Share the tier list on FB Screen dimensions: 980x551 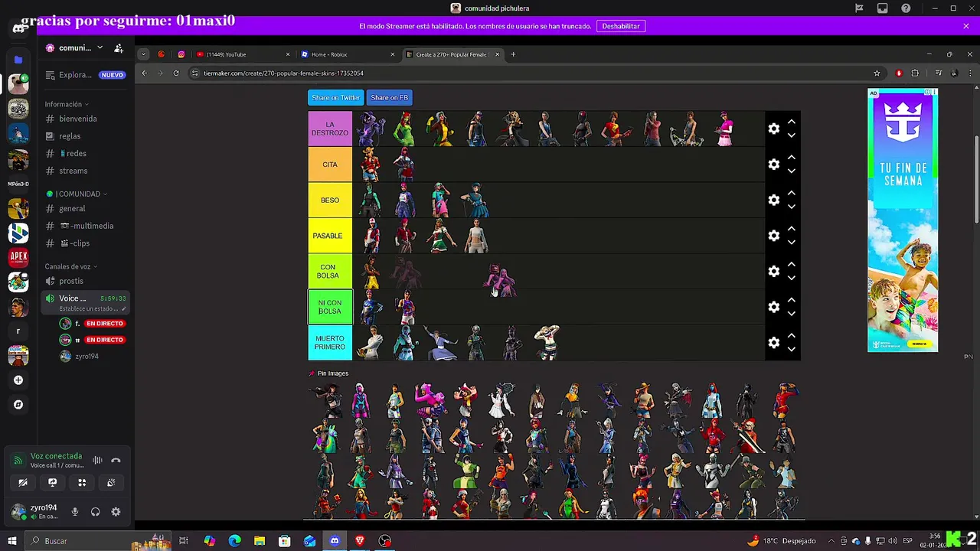tap(389, 97)
